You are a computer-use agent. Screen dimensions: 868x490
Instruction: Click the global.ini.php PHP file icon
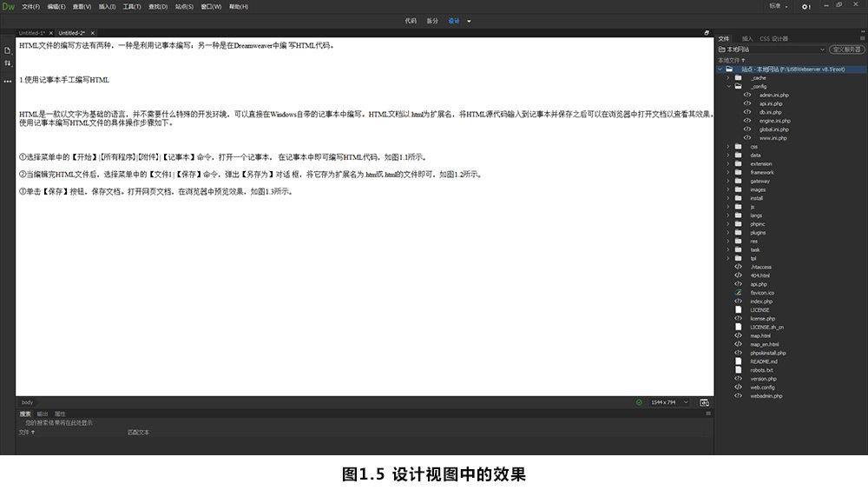click(x=746, y=129)
